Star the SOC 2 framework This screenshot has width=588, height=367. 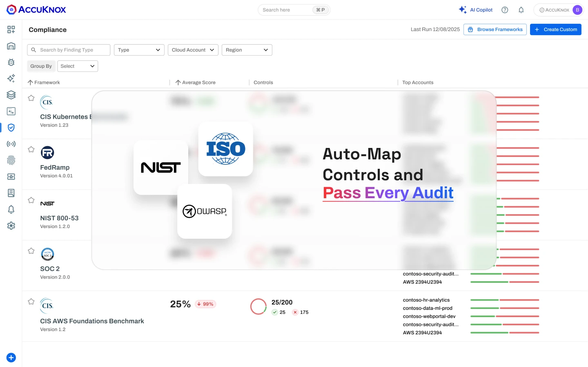point(31,251)
